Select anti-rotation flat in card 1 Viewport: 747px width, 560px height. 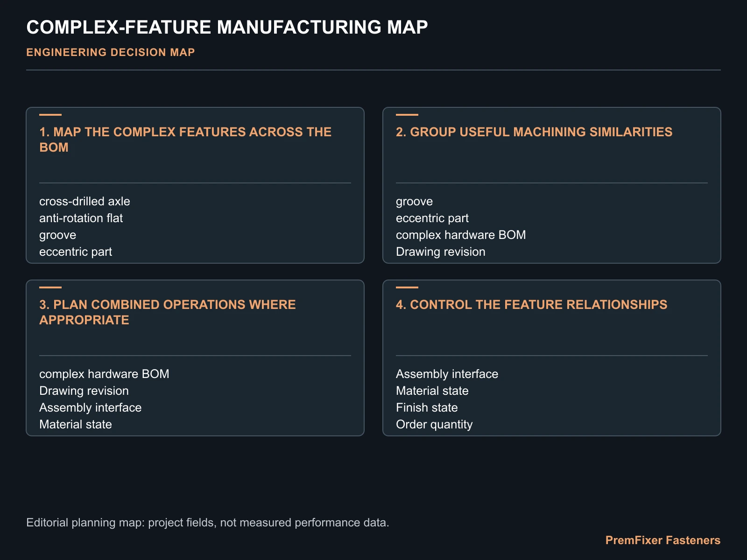pos(81,218)
